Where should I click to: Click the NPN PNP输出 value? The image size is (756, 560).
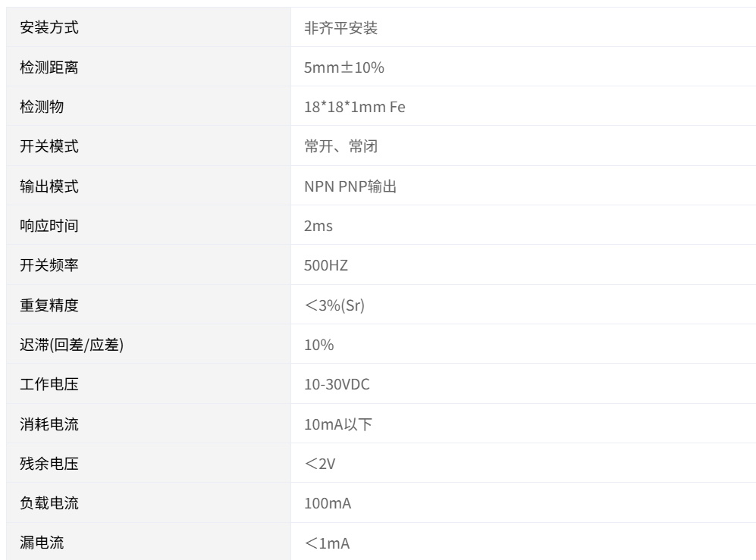pos(350,186)
